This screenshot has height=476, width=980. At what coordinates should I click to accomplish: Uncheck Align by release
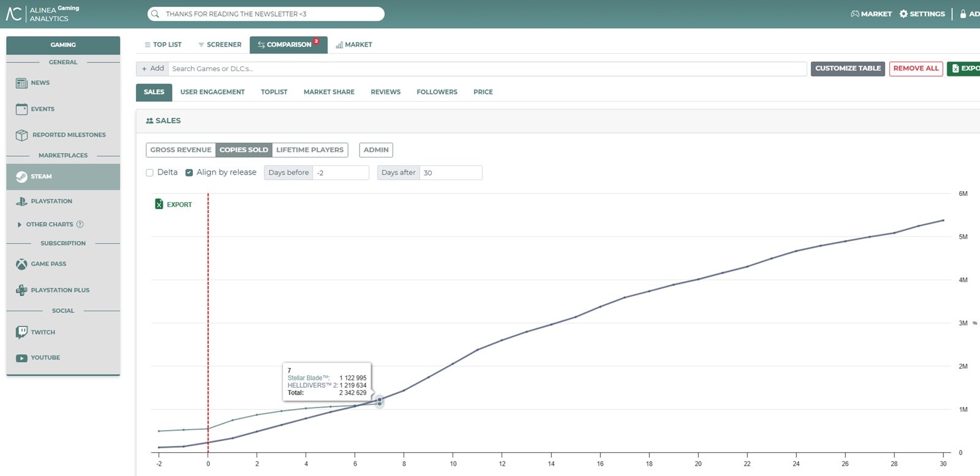(189, 173)
